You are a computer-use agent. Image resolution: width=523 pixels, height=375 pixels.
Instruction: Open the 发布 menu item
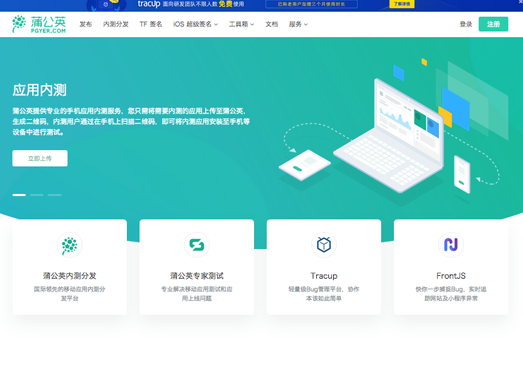pos(86,24)
